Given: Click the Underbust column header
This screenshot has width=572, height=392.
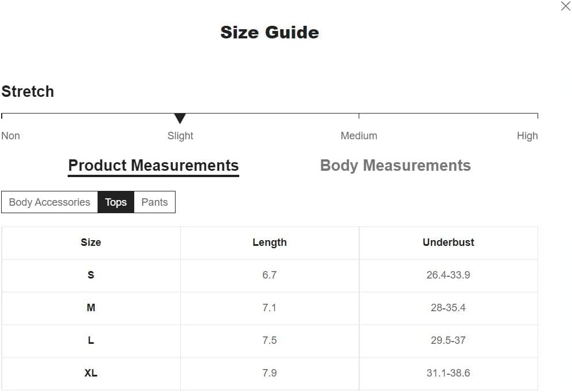Looking at the screenshot, I should [448, 242].
